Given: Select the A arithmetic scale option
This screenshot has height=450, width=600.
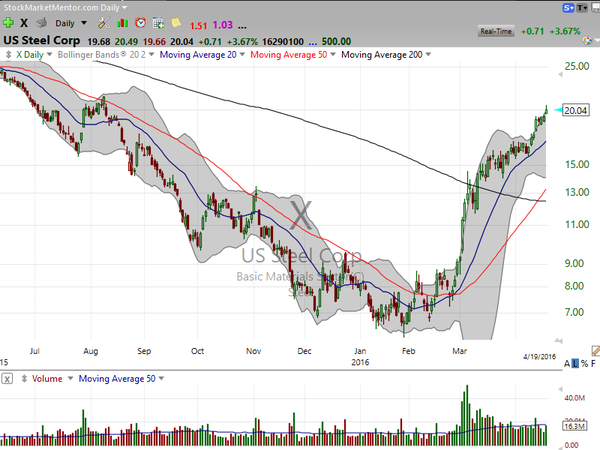Looking at the screenshot, I should pyautogui.click(x=567, y=364).
